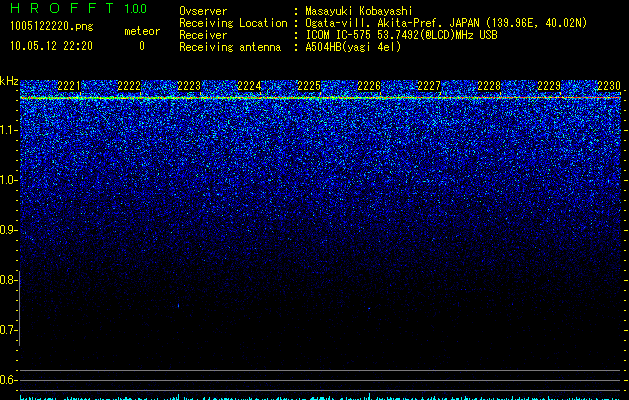Click the 0.8 frequency axis label
Viewport: 629px width, 400px height.
pos(8,280)
